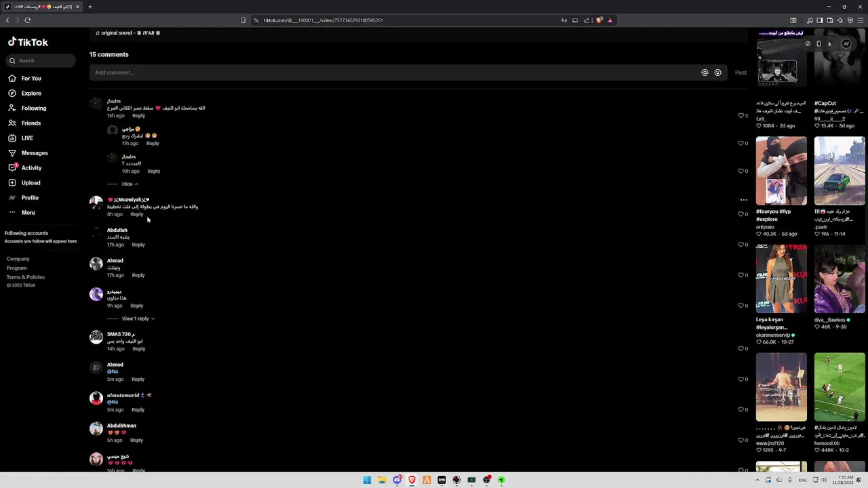Open Leo AI sparkle icon
This screenshot has height=488, width=868.
[840, 20]
